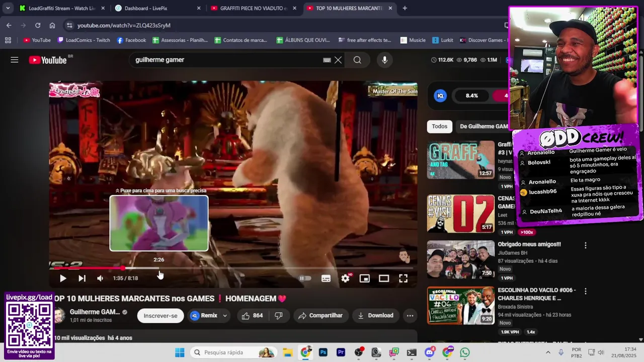Open the on-screen keyboard icon in search
Image resolution: width=644 pixels, height=362 pixels.
pyautogui.click(x=327, y=60)
